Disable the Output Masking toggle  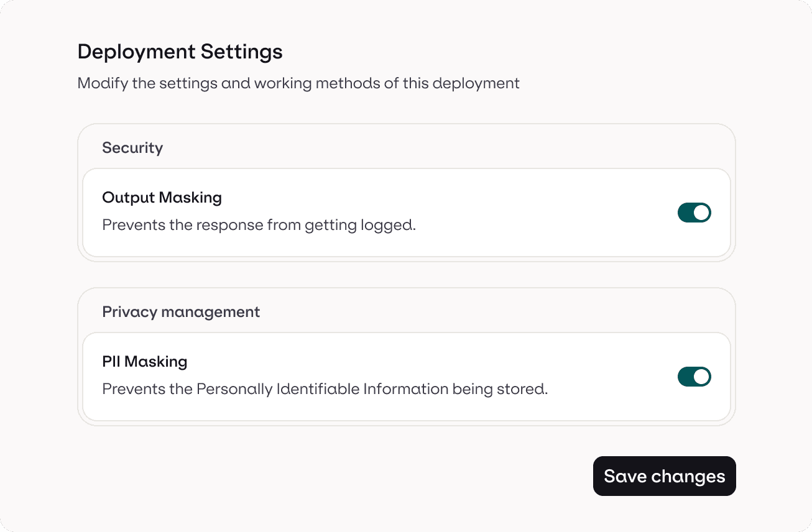click(694, 213)
